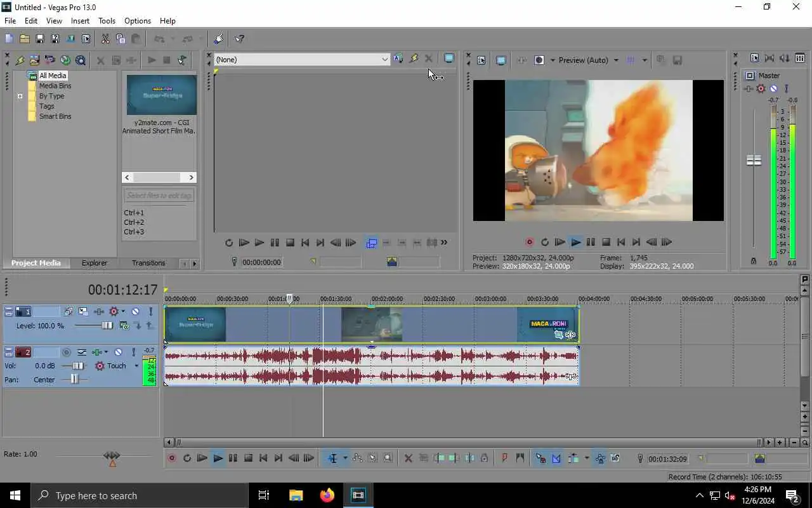This screenshot has width=812, height=508.
Task: Click the Import Media icon in Project Media
Action: click(x=34, y=60)
